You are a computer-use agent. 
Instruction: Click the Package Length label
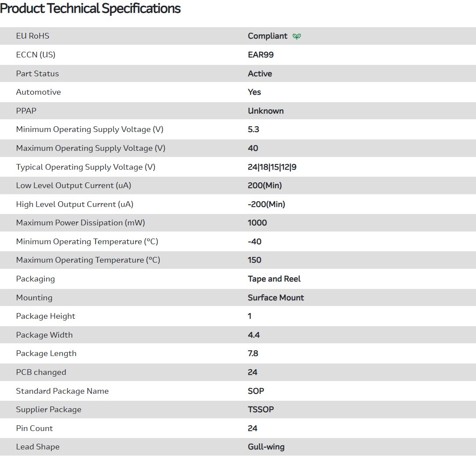(x=46, y=353)
